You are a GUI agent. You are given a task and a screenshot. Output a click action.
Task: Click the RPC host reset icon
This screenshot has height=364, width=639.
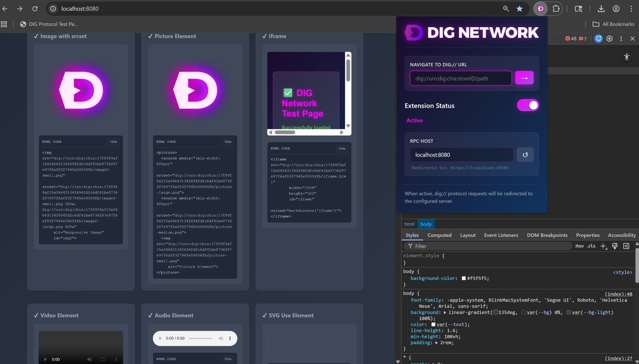tap(525, 155)
